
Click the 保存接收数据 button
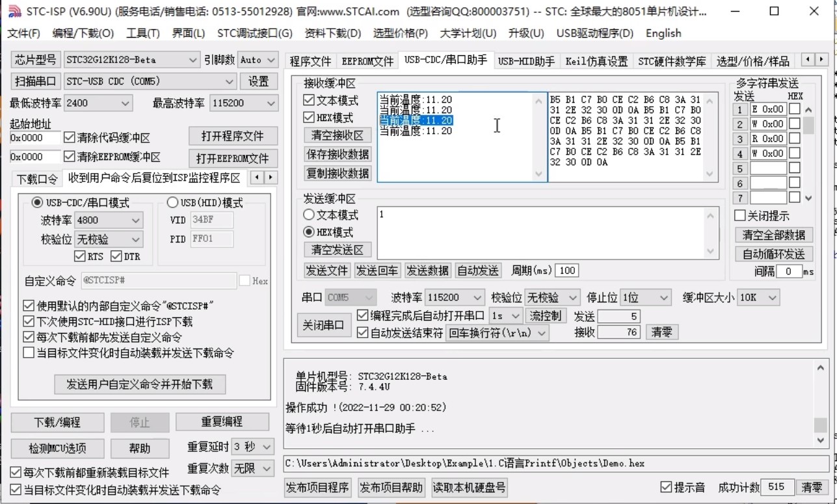338,154
